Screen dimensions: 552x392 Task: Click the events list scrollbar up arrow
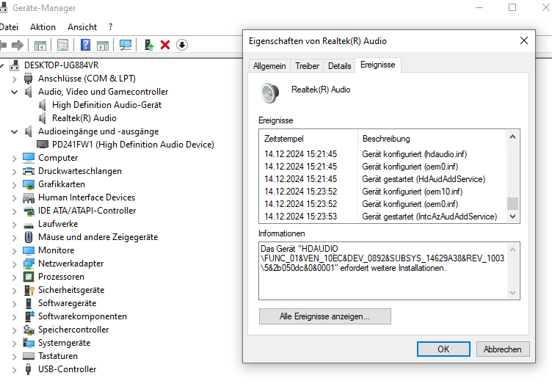tap(512, 137)
